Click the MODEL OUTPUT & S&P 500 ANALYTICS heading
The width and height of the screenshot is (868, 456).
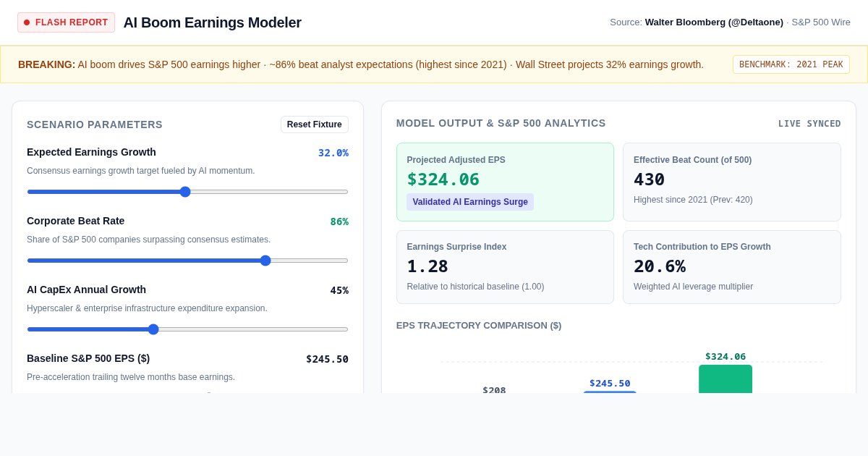[501, 123]
